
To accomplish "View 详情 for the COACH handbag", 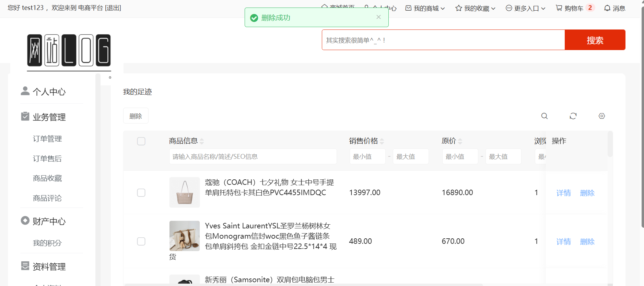I will coord(564,193).
